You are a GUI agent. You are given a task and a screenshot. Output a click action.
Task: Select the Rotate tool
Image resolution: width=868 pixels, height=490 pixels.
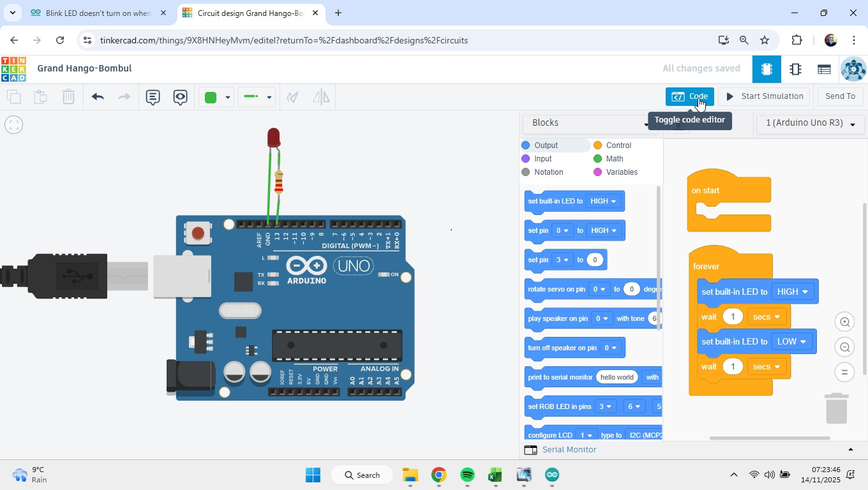tap(292, 96)
